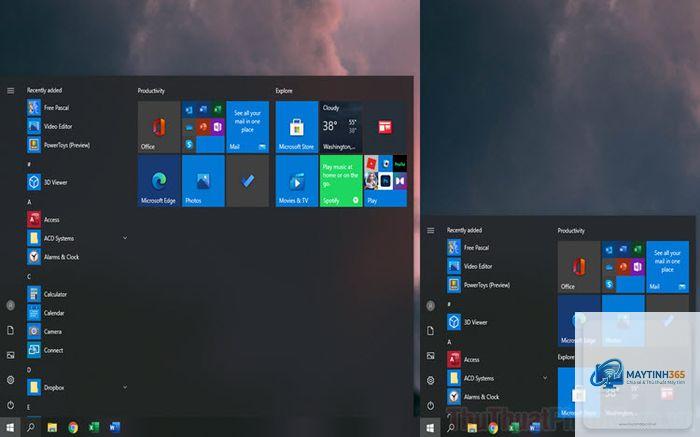
Task: Open Word from left taskbar
Action: click(x=115, y=427)
